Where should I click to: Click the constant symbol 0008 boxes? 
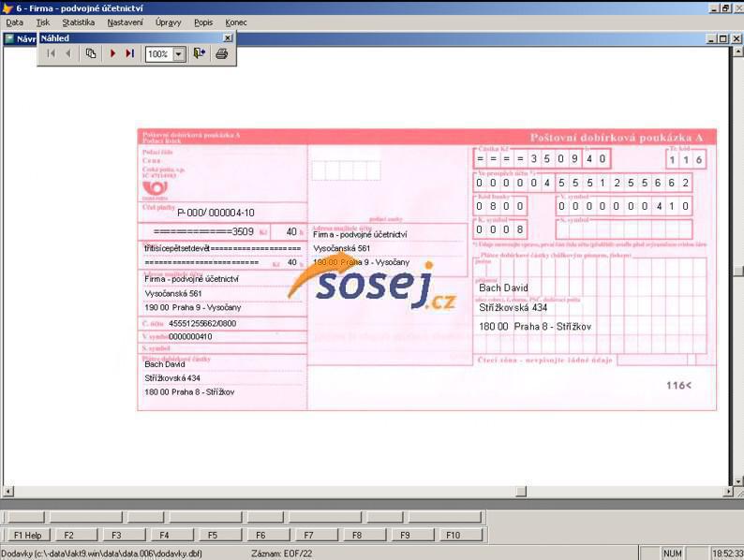click(x=499, y=229)
